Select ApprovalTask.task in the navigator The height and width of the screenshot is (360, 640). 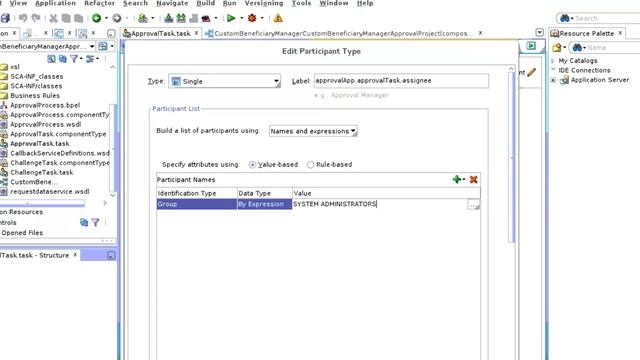click(40, 144)
